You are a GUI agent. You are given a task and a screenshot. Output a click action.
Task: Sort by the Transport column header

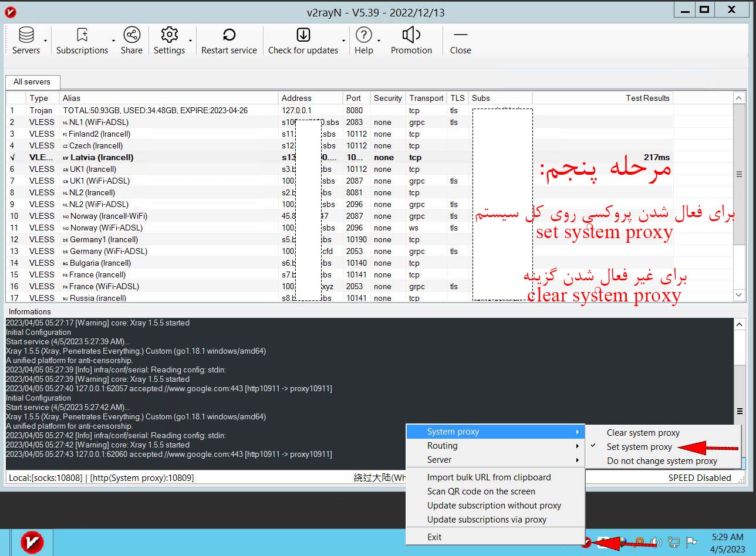coord(427,98)
